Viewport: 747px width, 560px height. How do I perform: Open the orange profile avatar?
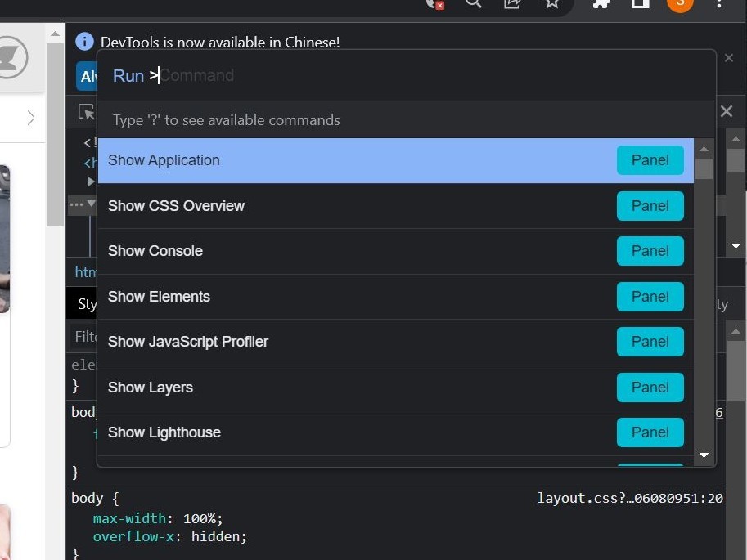(679, 5)
